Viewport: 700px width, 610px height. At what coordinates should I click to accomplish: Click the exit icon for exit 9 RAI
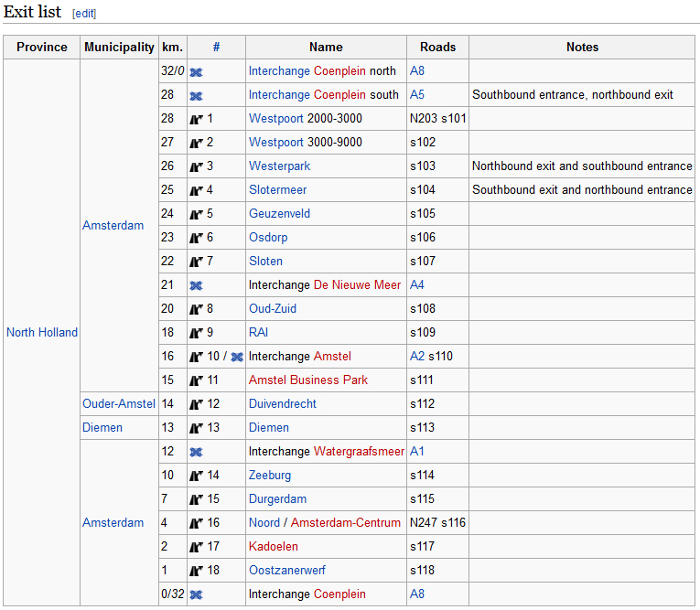[x=196, y=333]
